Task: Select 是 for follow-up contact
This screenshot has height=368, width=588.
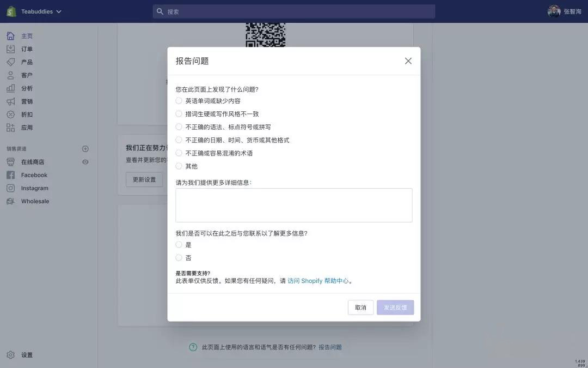Action: (179, 245)
